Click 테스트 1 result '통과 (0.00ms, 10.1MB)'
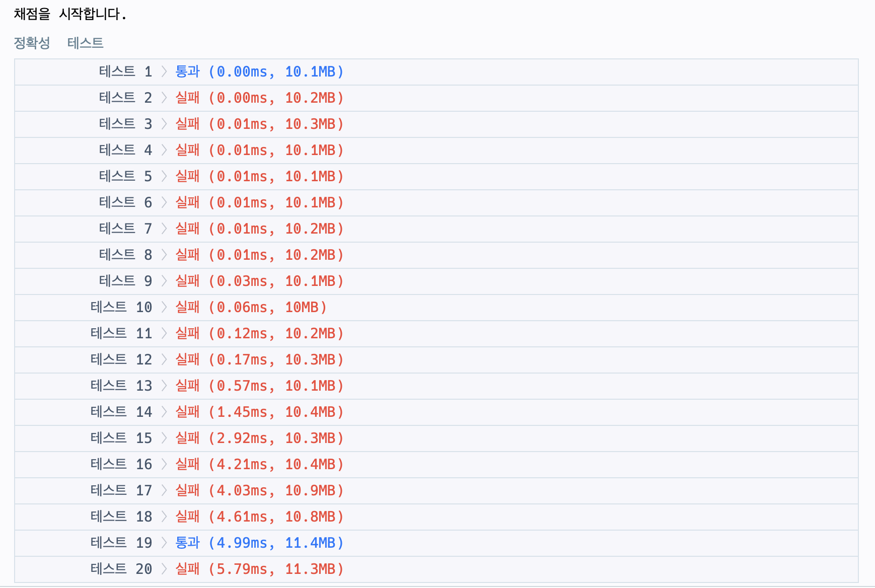Image resolution: width=875 pixels, height=588 pixels. [259, 71]
